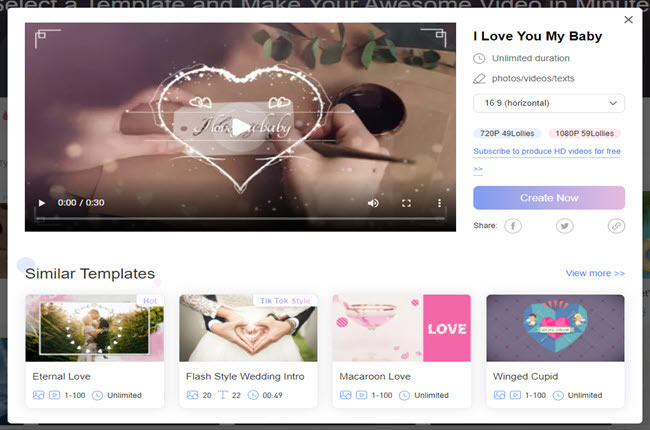Click the Create Now button
The image size is (650, 430).
[549, 198]
